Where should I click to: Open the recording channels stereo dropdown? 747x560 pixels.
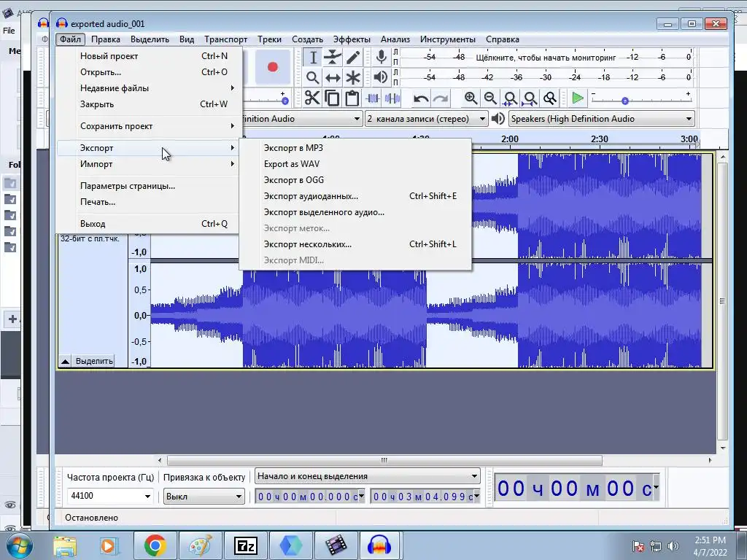(x=426, y=119)
